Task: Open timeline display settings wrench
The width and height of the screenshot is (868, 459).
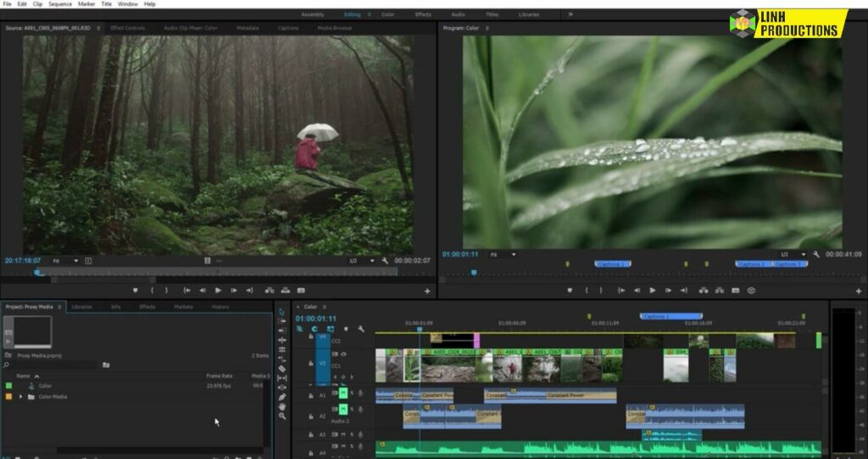Action: tap(361, 329)
